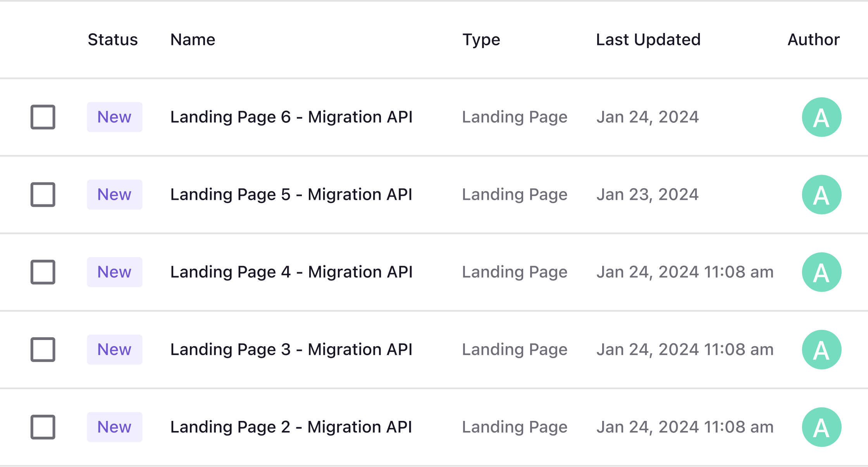Open Landing Page 3 - Migration API
868x467 pixels.
pyautogui.click(x=291, y=349)
